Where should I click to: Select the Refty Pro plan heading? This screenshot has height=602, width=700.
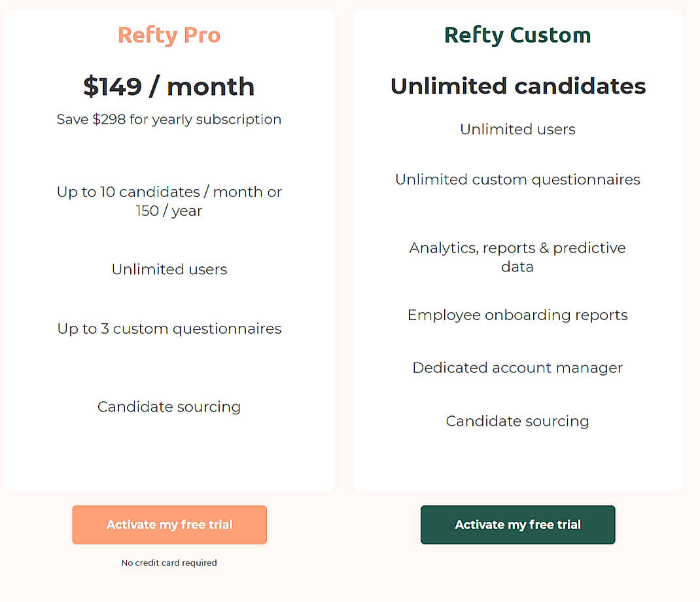coord(169,35)
